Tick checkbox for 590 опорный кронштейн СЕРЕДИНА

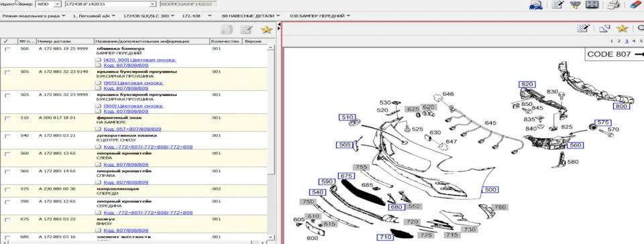click(7, 202)
